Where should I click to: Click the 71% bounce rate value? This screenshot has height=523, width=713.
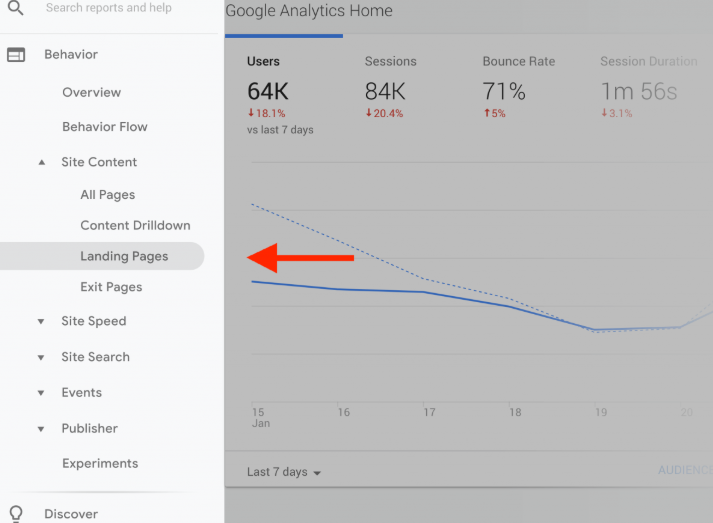tap(504, 91)
